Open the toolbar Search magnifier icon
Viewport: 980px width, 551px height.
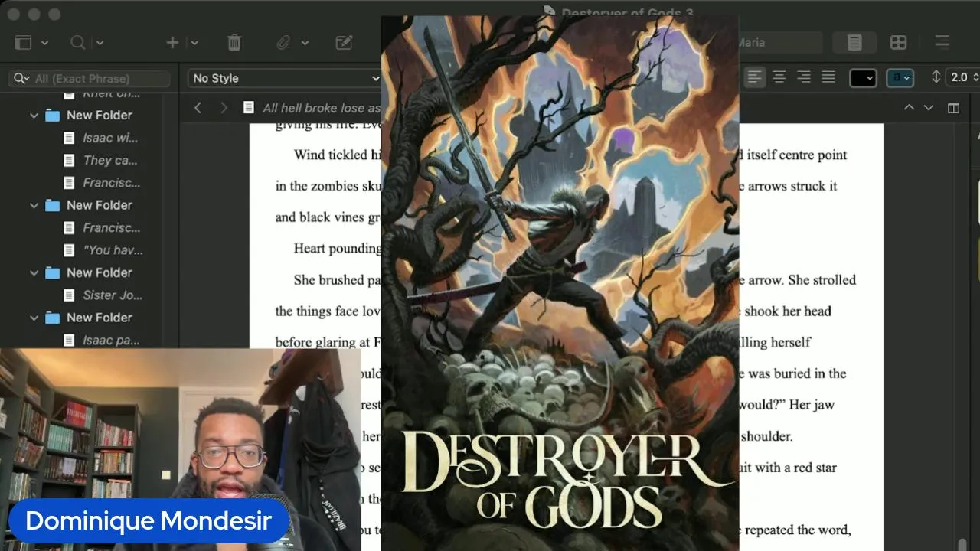tap(77, 43)
